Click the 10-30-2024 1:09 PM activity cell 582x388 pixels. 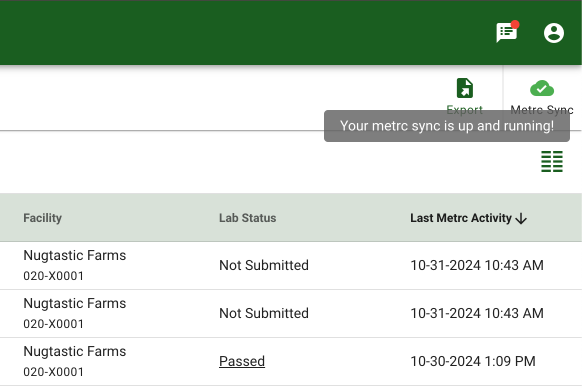click(x=473, y=361)
